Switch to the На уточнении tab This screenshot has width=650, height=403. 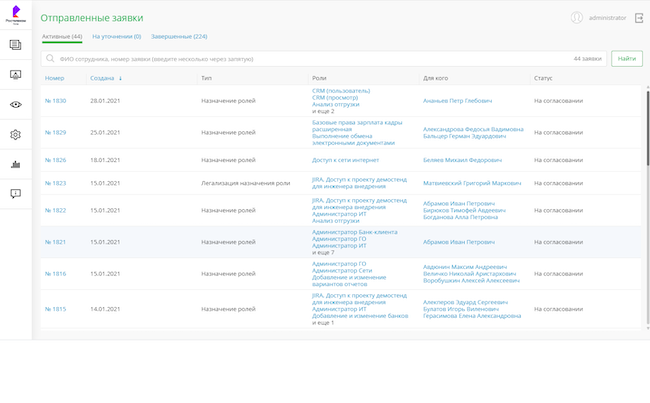tap(116, 36)
